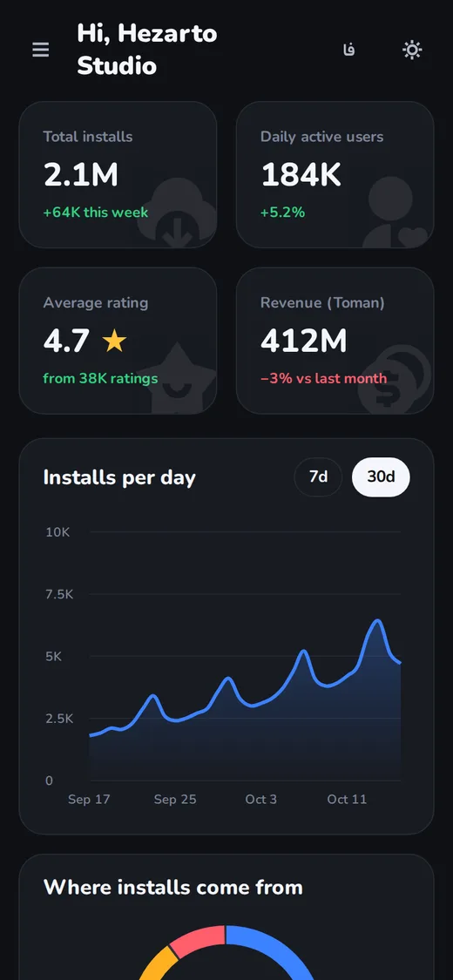Click the highest peak of installs line
The width and height of the screenshot is (453, 980).
coord(377,620)
